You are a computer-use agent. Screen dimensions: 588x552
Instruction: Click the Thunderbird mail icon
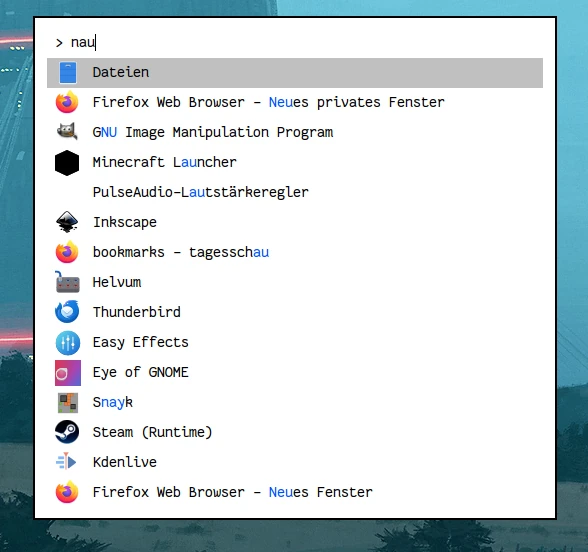tap(67, 312)
